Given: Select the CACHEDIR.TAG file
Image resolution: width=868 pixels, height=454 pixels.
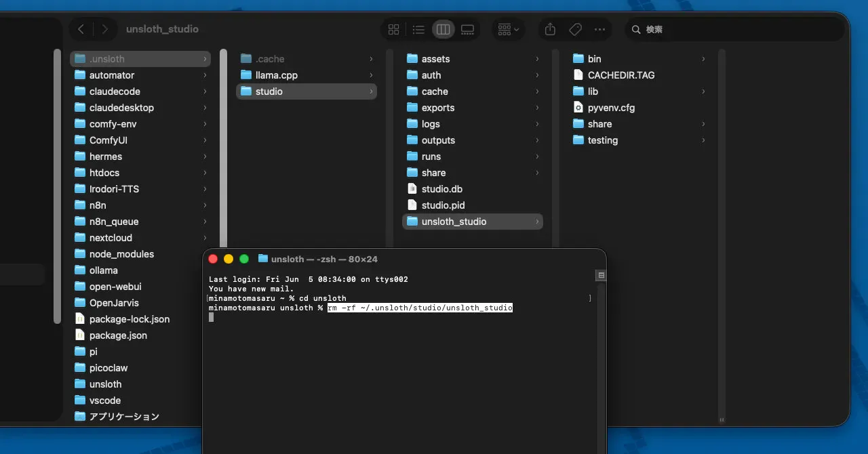Looking at the screenshot, I should (639, 75).
